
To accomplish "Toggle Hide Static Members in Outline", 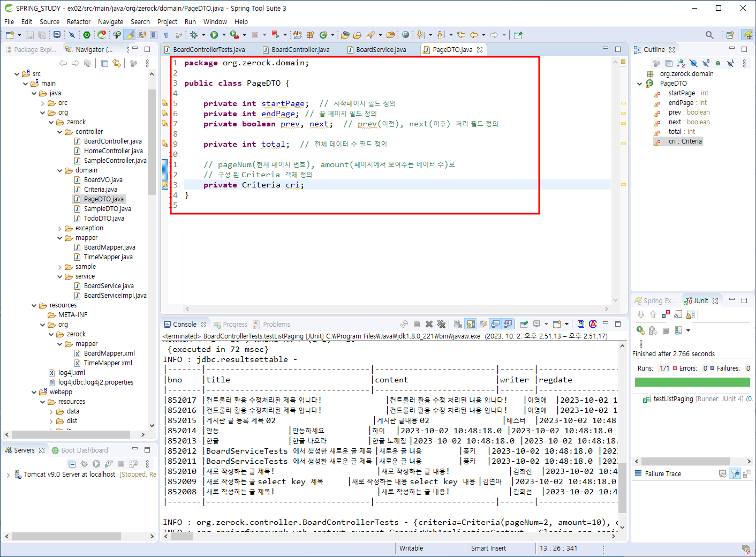I will click(x=706, y=63).
